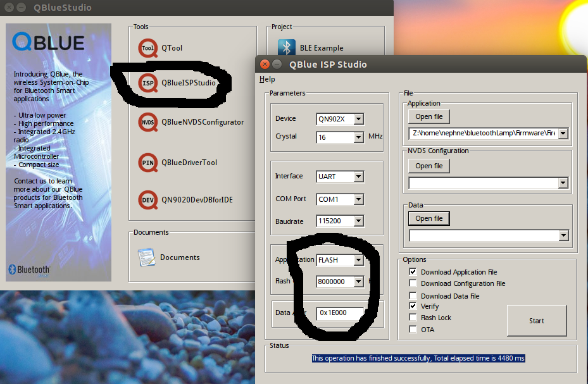Click the Start button
Image resolution: width=588 pixels, height=384 pixels.
tap(537, 321)
